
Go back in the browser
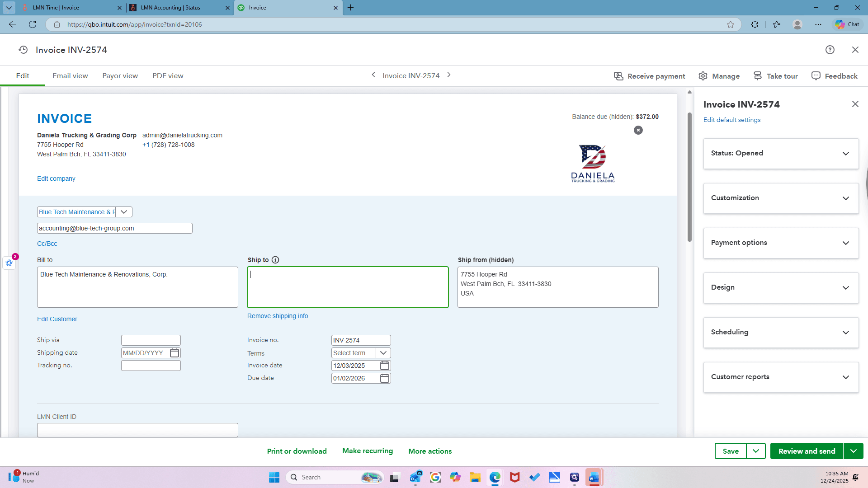[x=13, y=24]
